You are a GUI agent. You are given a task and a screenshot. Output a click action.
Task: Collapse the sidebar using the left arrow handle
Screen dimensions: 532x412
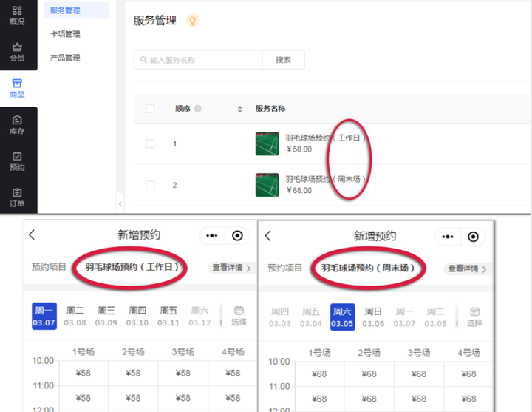click(x=120, y=204)
